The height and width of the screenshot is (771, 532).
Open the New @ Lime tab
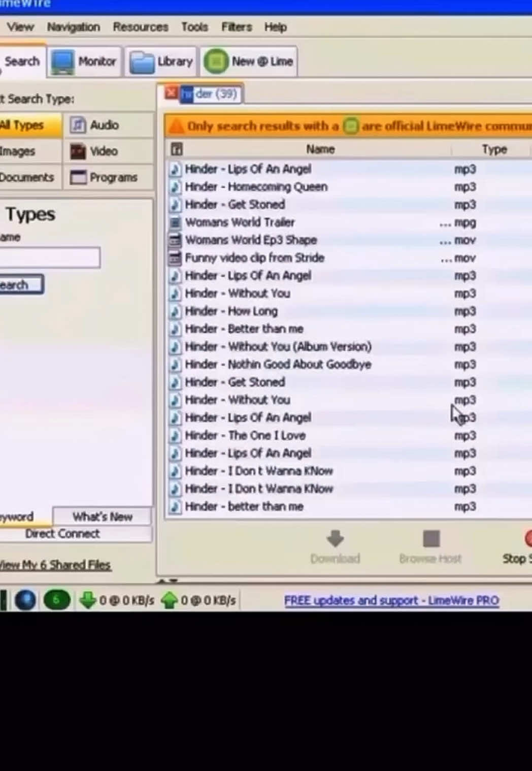point(249,61)
